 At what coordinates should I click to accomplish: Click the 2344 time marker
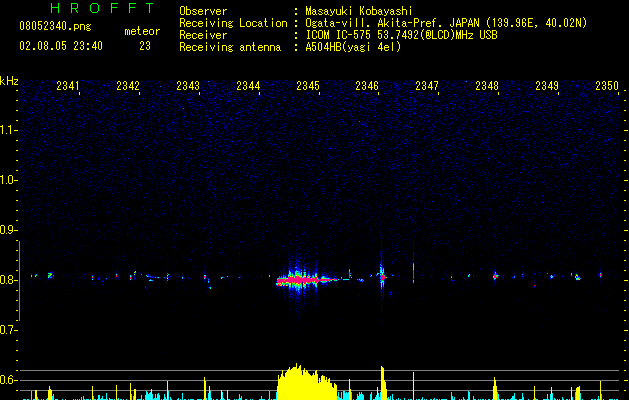[x=248, y=85]
